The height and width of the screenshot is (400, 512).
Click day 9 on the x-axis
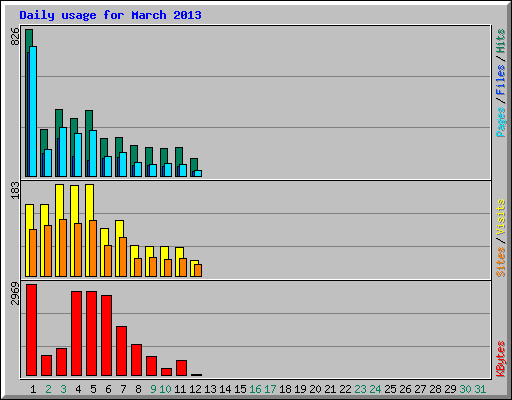point(153,389)
